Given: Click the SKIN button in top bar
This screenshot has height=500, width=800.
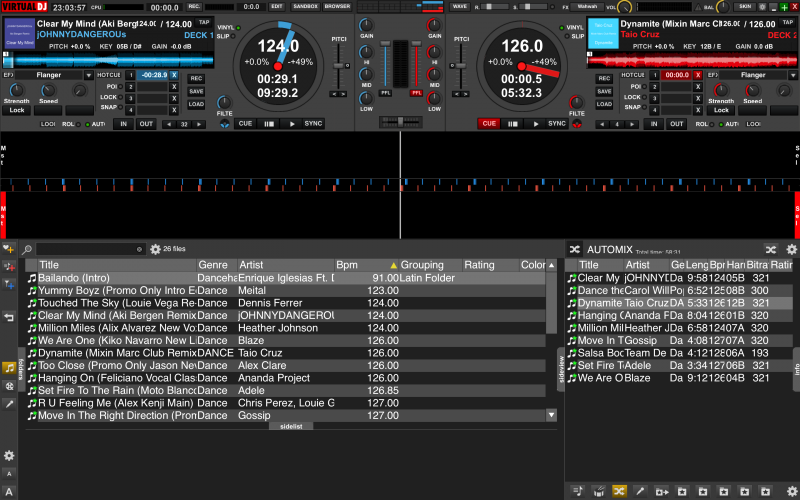Looking at the screenshot, I should (745, 7).
